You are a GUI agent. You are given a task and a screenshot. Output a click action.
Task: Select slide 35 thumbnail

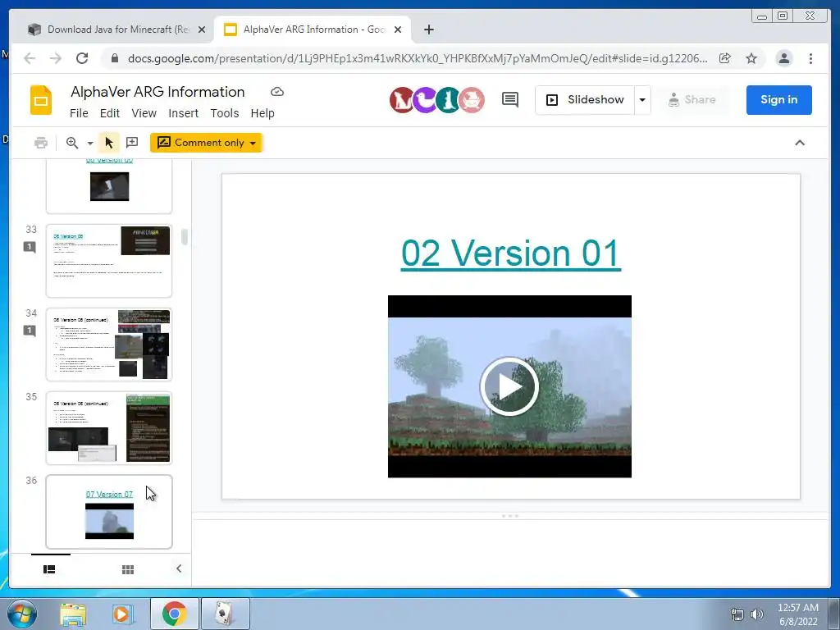109,428
